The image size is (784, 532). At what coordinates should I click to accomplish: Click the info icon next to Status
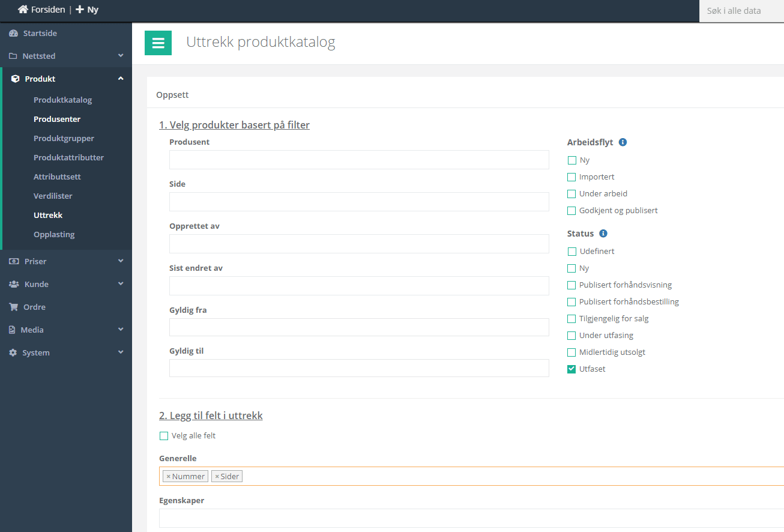pyautogui.click(x=603, y=234)
